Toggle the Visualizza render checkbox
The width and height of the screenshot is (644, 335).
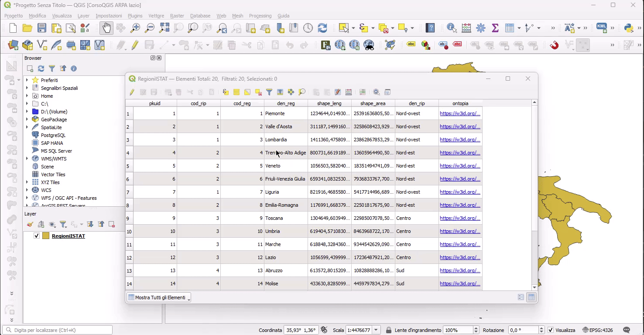pos(551,330)
